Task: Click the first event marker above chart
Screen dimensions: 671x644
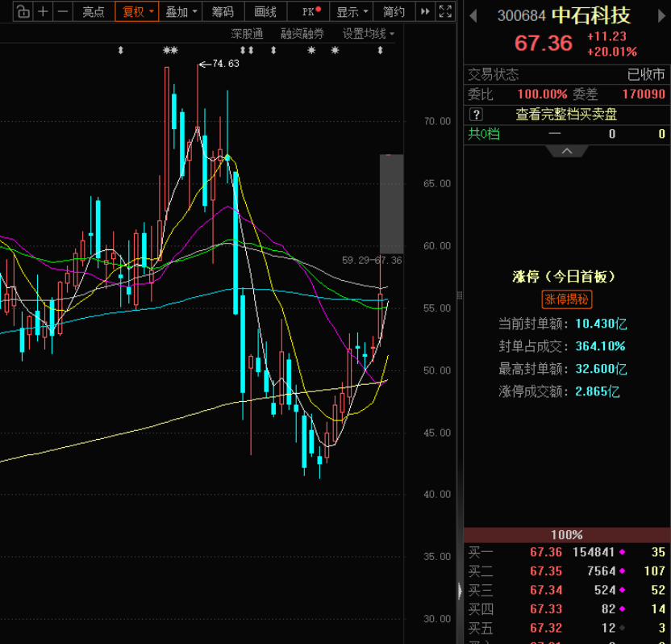Action: click(x=121, y=51)
